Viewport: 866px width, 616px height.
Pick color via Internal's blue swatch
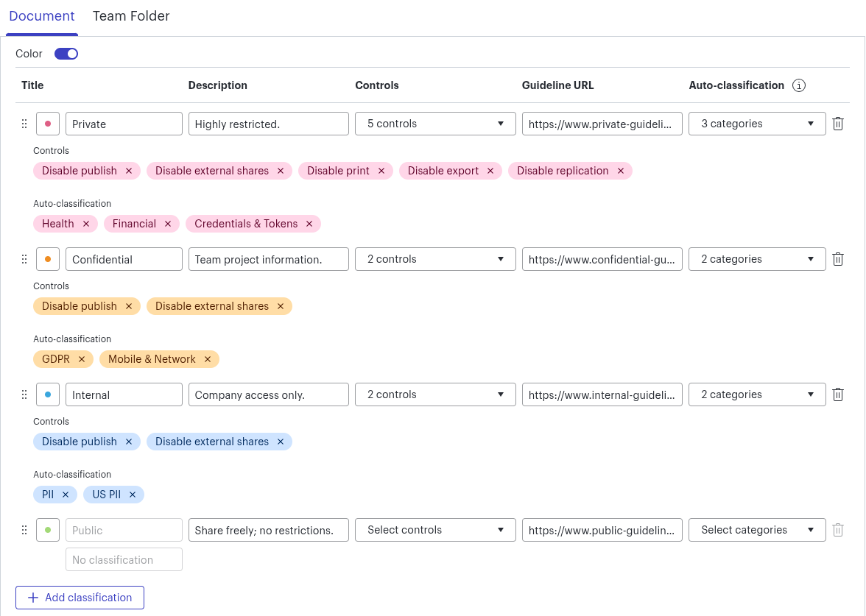tap(48, 394)
